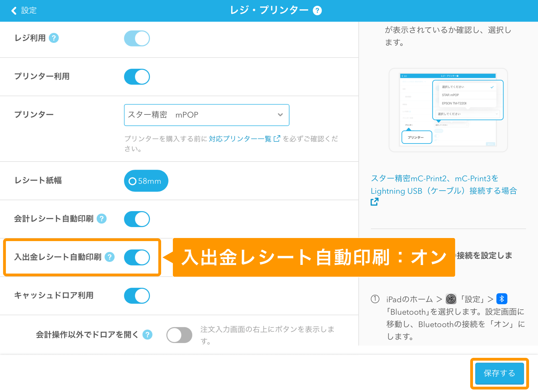Click the 設定 back label in header
The image size is (538, 392).
point(29,11)
